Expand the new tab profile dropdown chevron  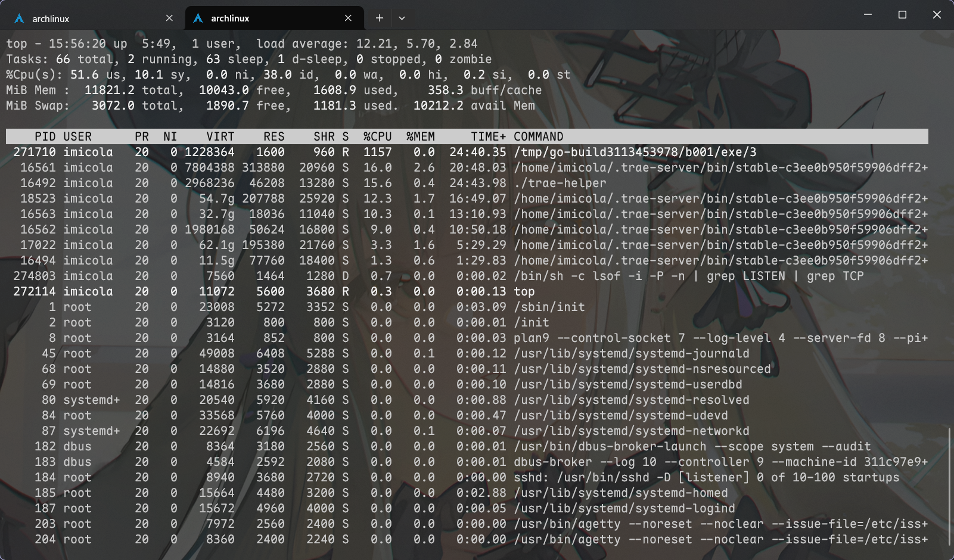pos(402,18)
